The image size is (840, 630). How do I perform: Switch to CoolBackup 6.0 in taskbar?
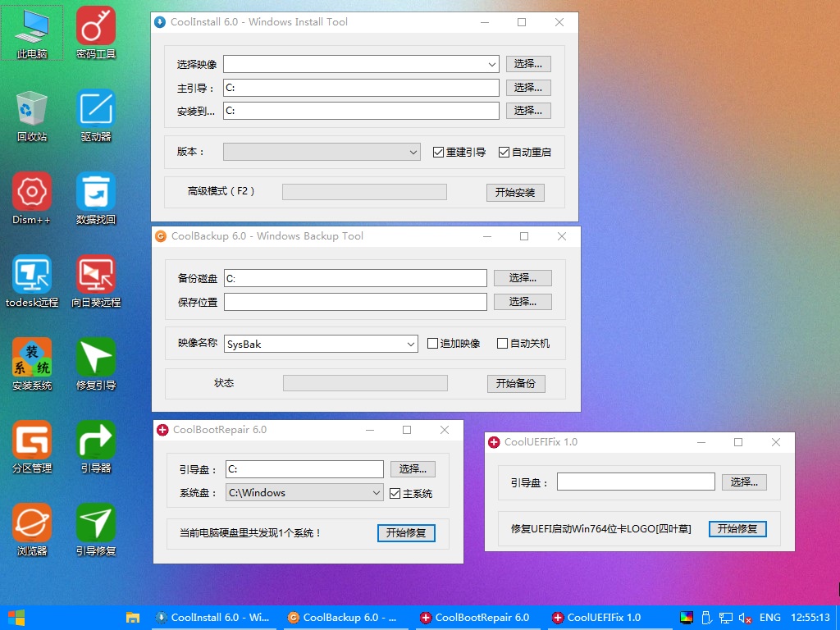pos(343,618)
